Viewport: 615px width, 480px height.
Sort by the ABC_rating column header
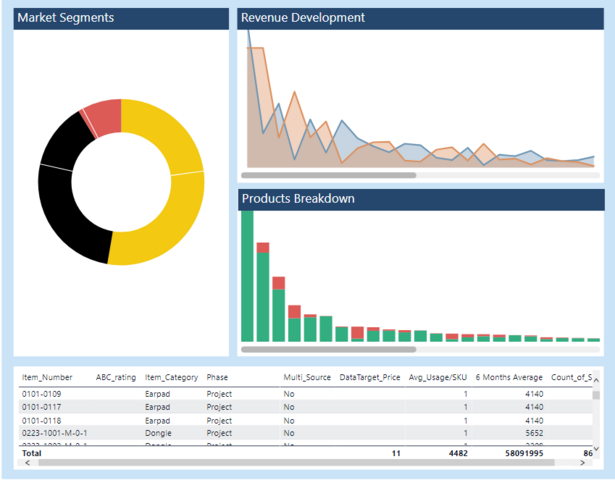tap(116, 377)
